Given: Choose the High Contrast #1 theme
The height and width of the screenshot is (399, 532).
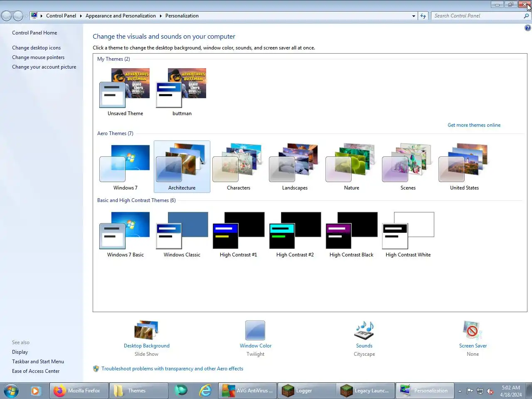Looking at the screenshot, I should pyautogui.click(x=238, y=234).
